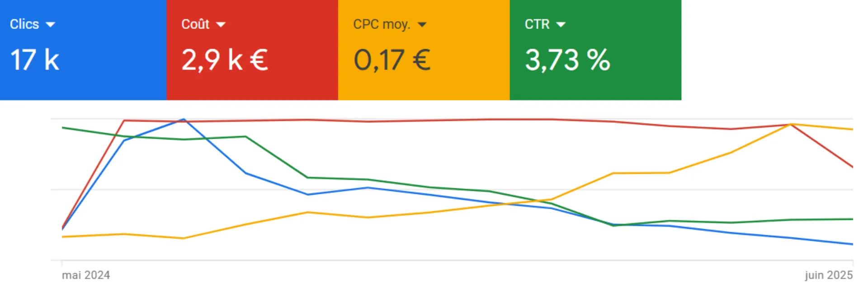Open the Clics metric dropdown arrow
Image resolution: width=868 pixels, height=289 pixels.
(50, 24)
